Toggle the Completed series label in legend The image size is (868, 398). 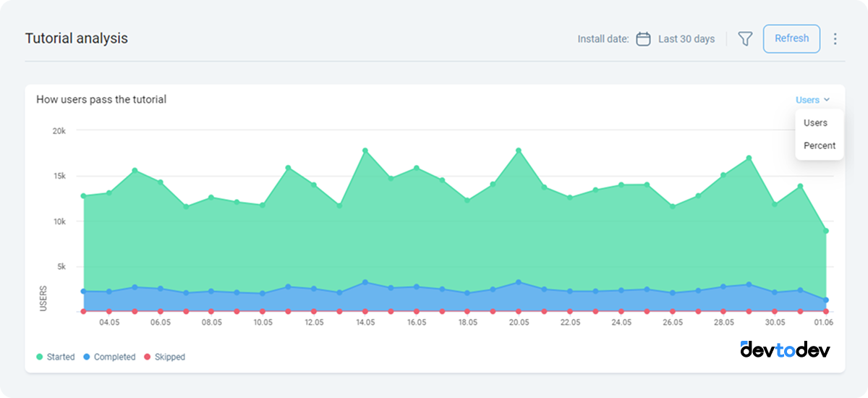114,357
